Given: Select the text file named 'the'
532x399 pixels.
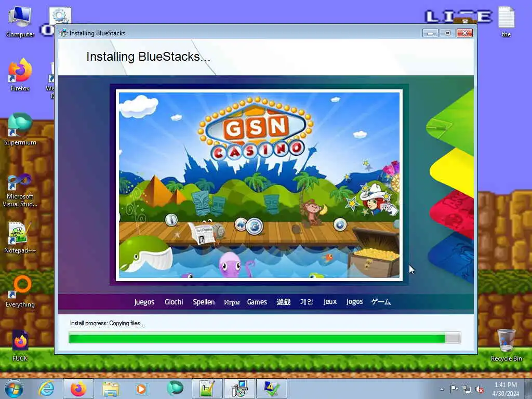Looking at the screenshot, I should pos(506,21).
